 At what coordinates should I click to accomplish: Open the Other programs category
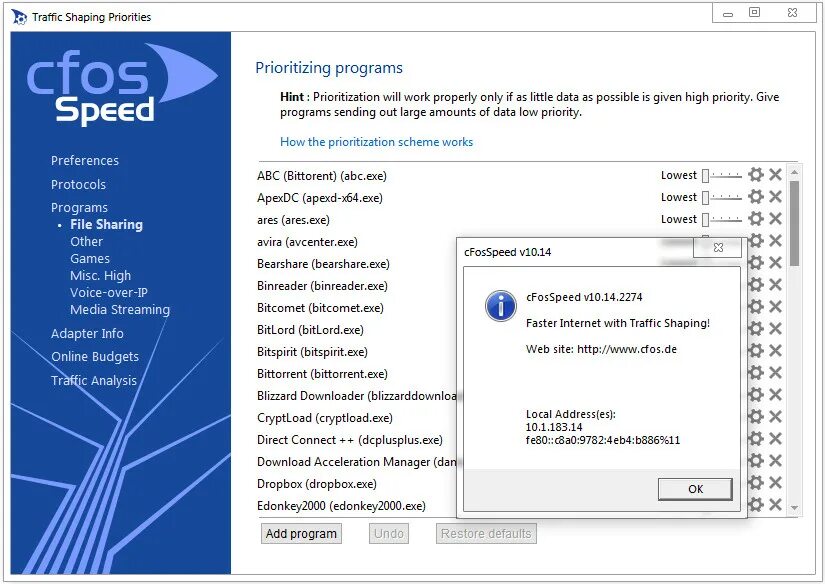coord(86,241)
